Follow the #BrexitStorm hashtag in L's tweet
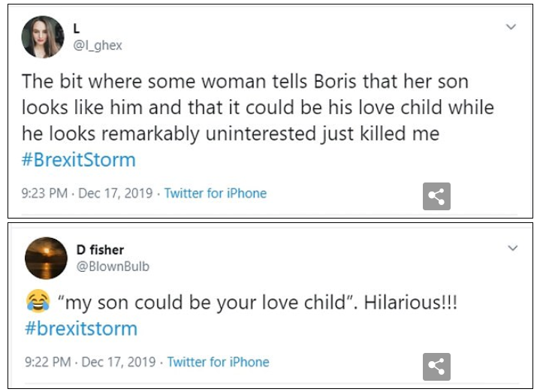The height and width of the screenshot is (392, 540). pos(79,161)
